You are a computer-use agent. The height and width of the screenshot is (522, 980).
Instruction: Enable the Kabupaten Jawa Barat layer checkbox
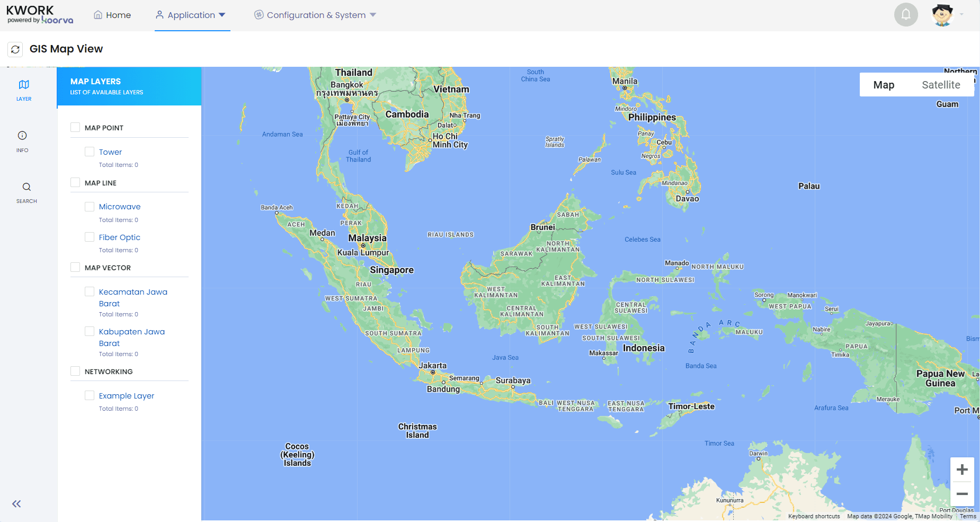coord(90,332)
